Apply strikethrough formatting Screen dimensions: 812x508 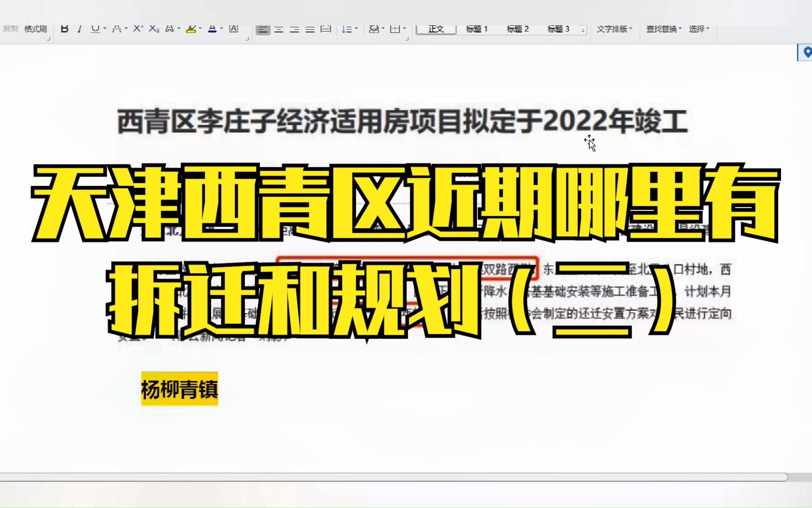(117, 29)
